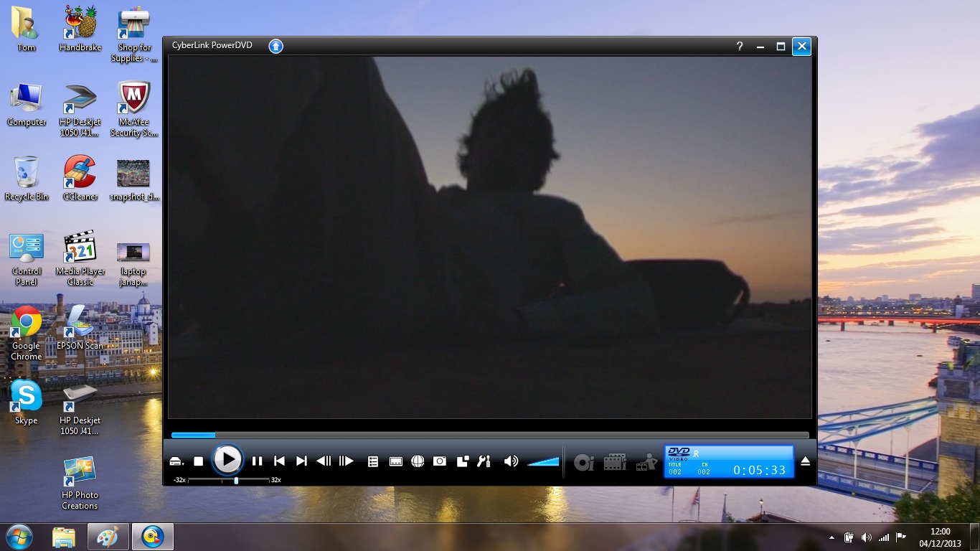Seek within the movie progress bar

click(490, 435)
